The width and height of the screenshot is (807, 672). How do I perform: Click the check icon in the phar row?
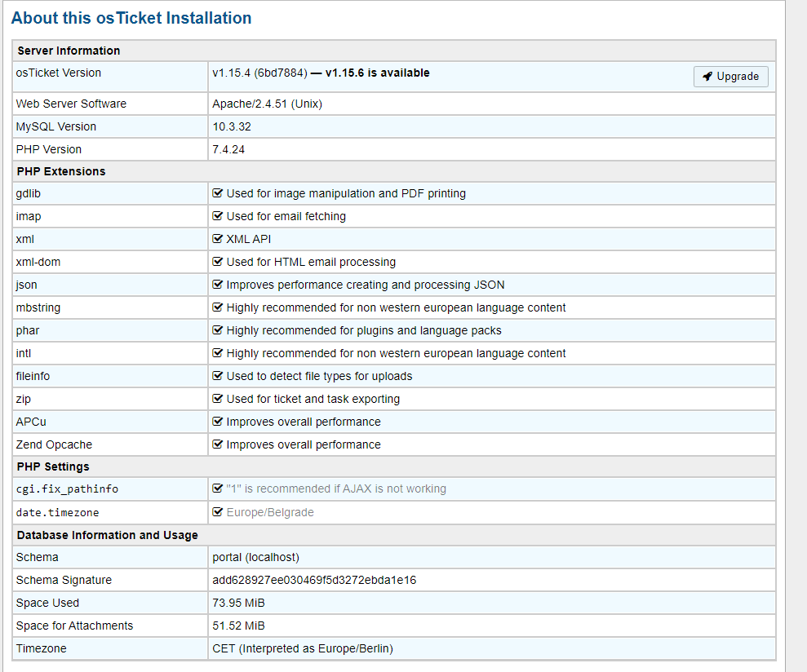point(218,330)
